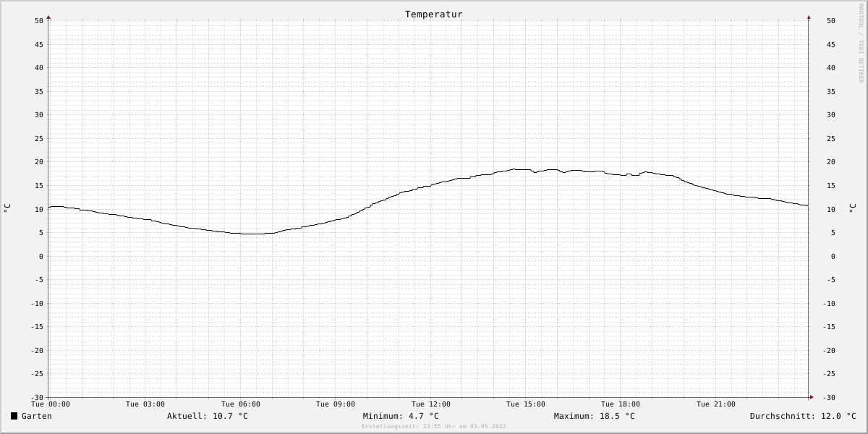868x434 pixels.
Task: Click the 35 label on right axis
Action: coord(830,91)
